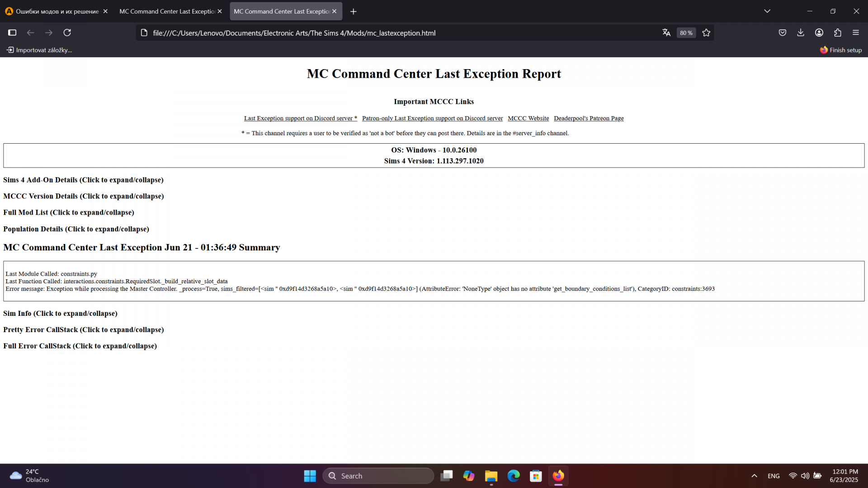Go forward with the forward arrow
Screen dimensions: 868x488
click(49, 33)
